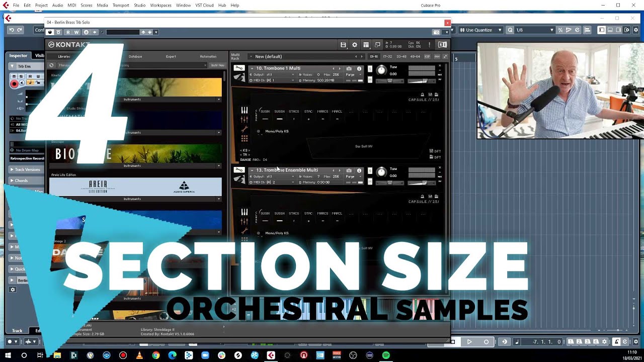The height and width of the screenshot is (362, 644).
Task: Adjust volume slider on Trombone 1 Multi
Action: (421, 81)
